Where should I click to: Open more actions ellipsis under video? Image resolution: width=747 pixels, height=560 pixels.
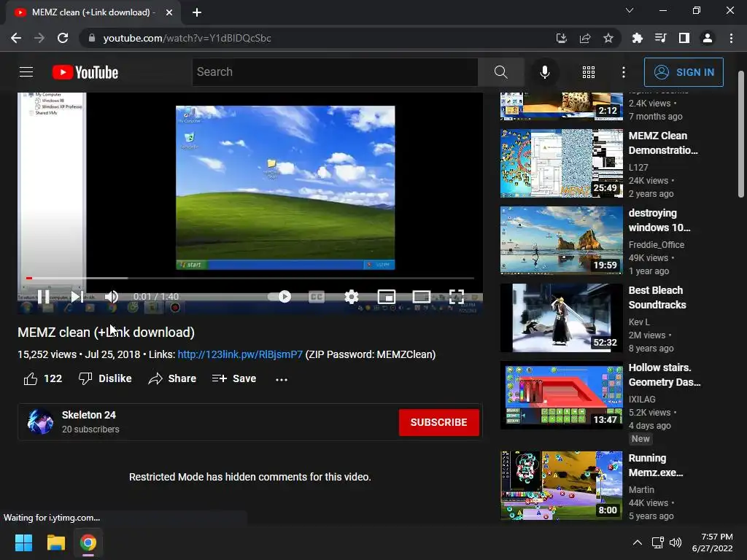282,379
